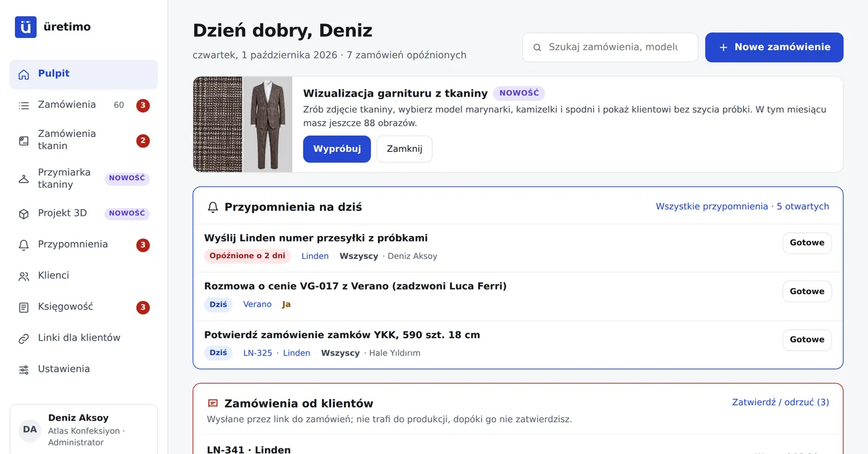868x454 pixels.
Task: Focus the Szukaj zamówienia search field
Action: [x=610, y=47]
